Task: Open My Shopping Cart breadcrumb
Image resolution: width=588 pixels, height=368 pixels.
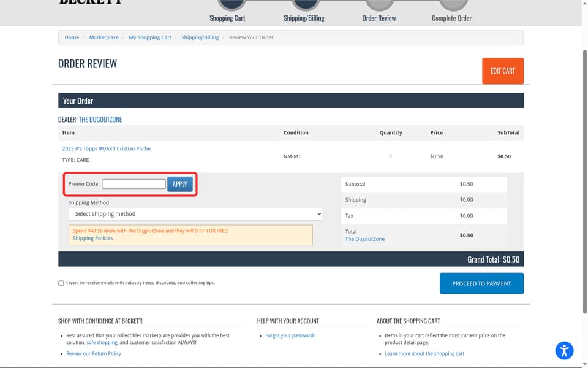Action: point(150,37)
